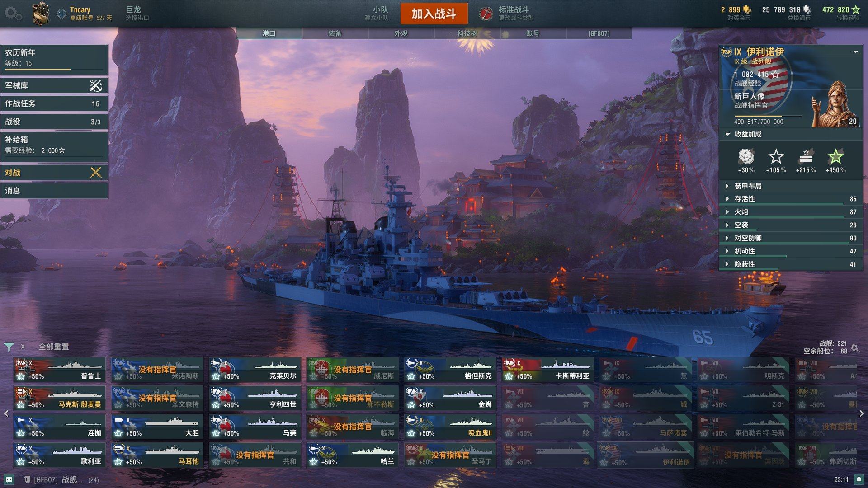Switch to the 装备 tab
This screenshot has width=868, height=488.
[335, 33]
